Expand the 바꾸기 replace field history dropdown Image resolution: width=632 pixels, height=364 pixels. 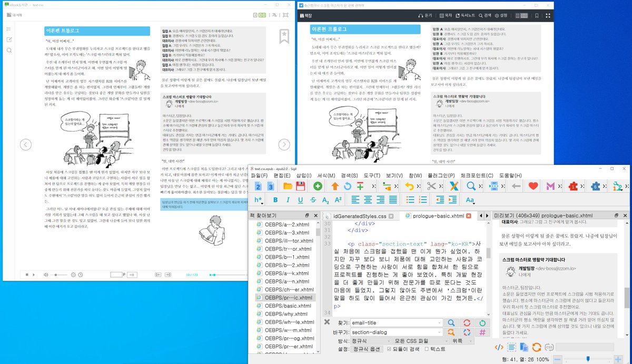(439, 332)
